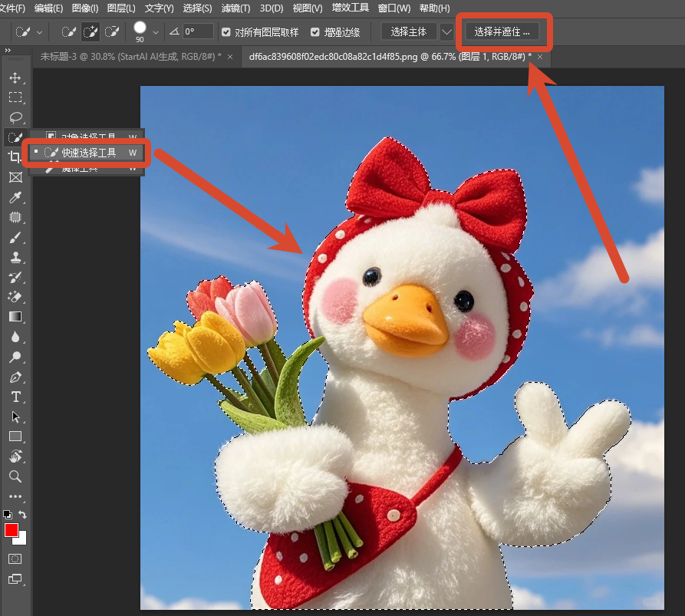Toggle 增强边缘 checkbox
685x616 pixels.
[x=315, y=32]
